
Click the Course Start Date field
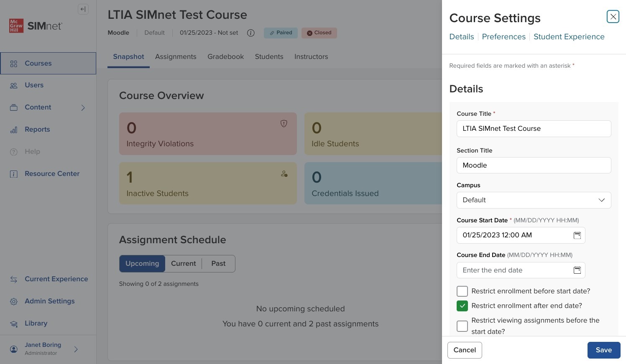(521, 235)
